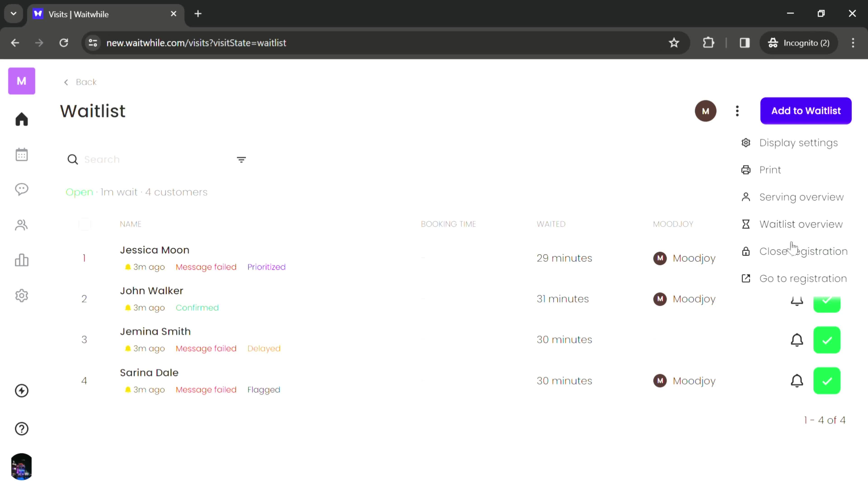
Task: Click the Add to Waitlist button
Action: click(806, 111)
